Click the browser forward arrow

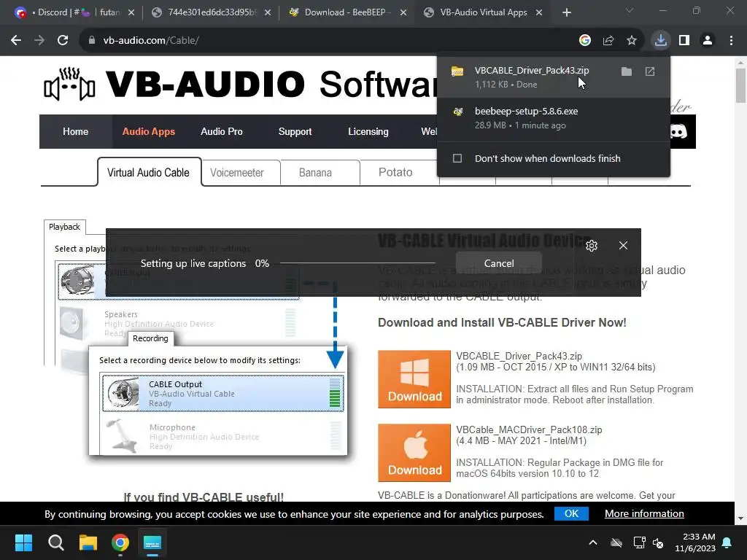(x=39, y=41)
